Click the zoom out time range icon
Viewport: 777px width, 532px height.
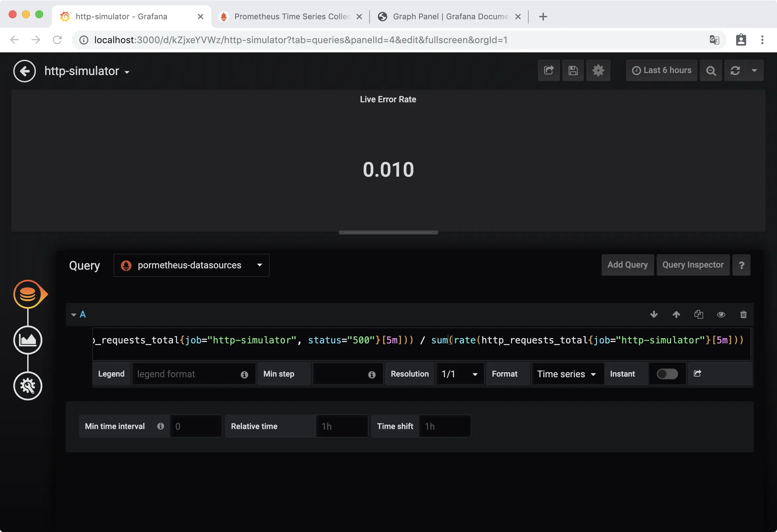711,70
